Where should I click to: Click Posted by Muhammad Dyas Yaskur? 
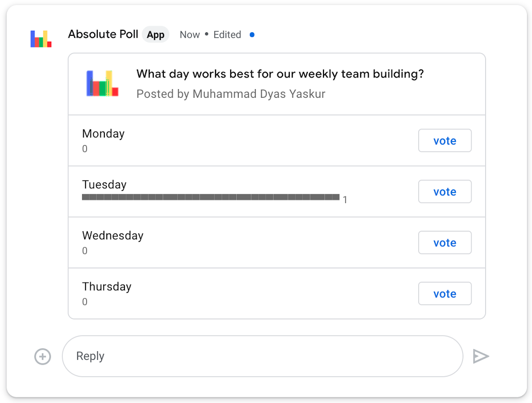coord(231,94)
